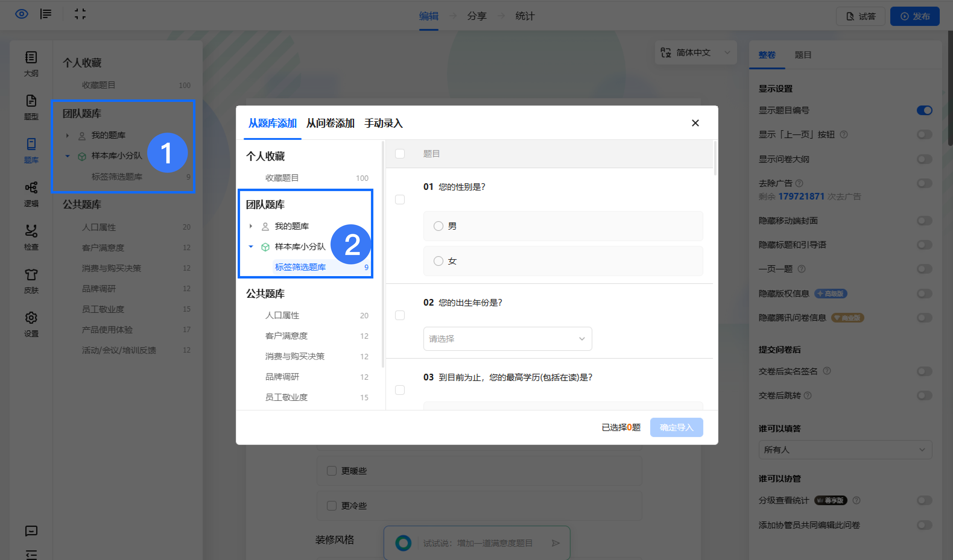The width and height of the screenshot is (953, 560).
Task: Enable 显示问卷大纲 switch
Action: (x=924, y=159)
